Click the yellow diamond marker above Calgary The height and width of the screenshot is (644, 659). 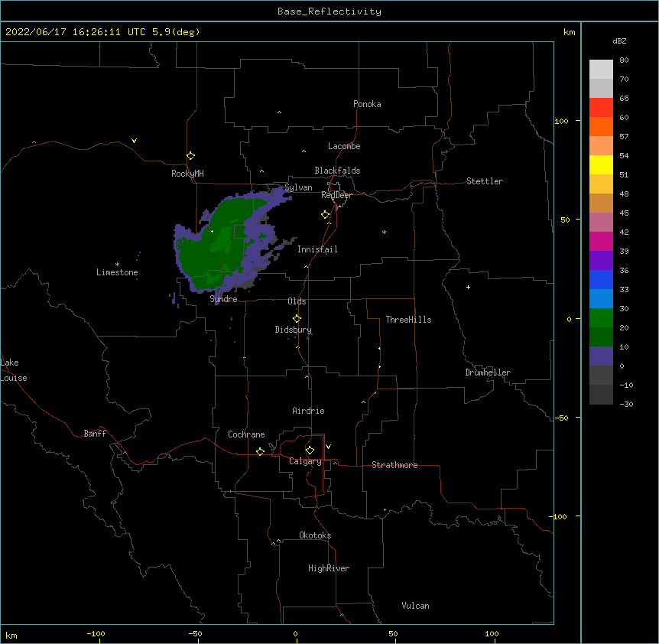(x=310, y=450)
